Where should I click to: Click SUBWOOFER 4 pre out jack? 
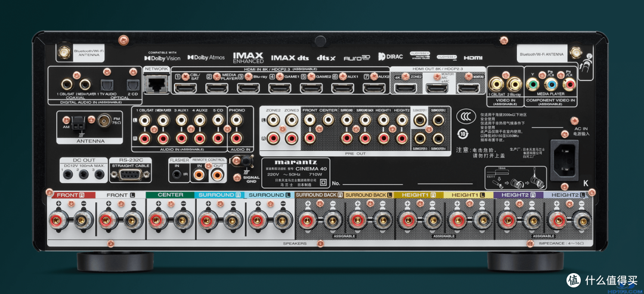[x=438, y=138]
